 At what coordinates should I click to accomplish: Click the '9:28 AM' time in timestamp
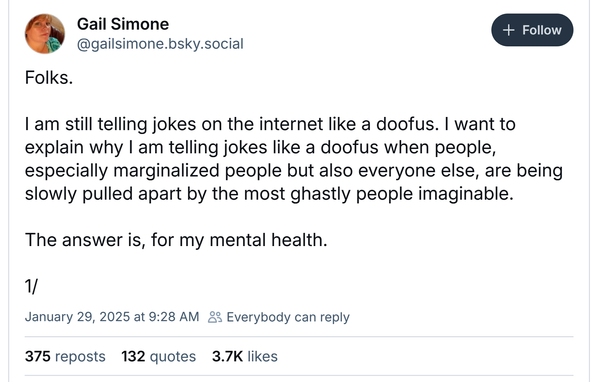point(174,317)
